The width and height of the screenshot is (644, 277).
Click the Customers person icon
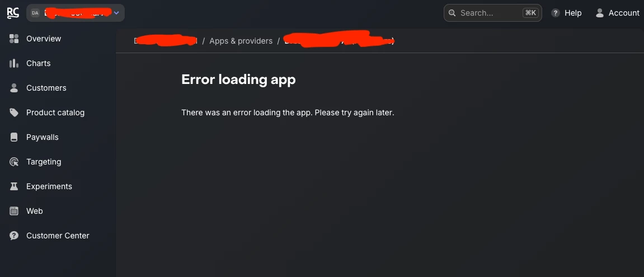coord(14,88)
